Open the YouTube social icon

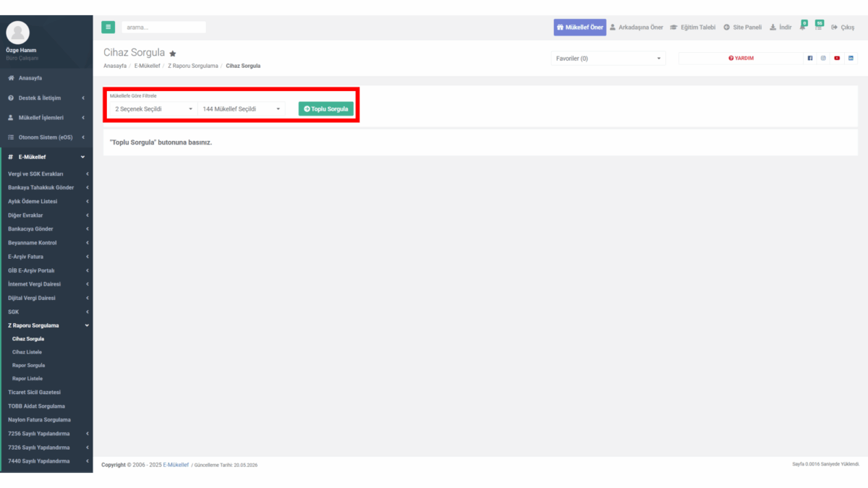837,59
